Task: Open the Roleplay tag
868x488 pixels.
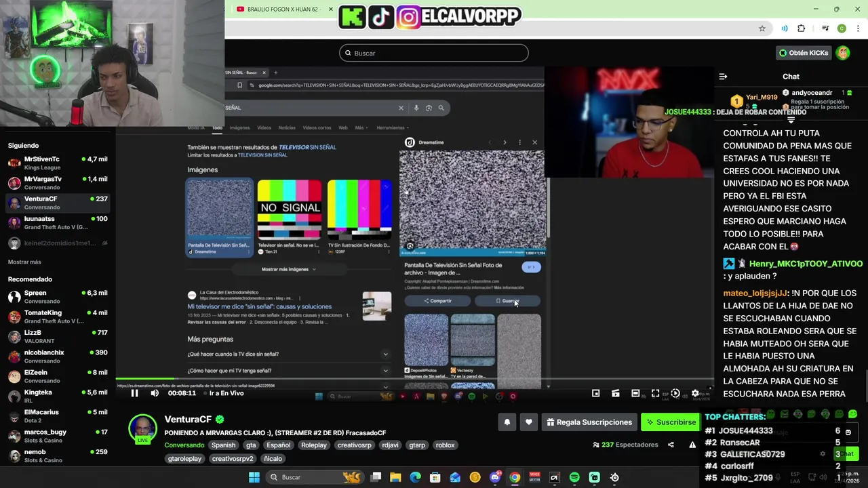Action: coord(314,445)
